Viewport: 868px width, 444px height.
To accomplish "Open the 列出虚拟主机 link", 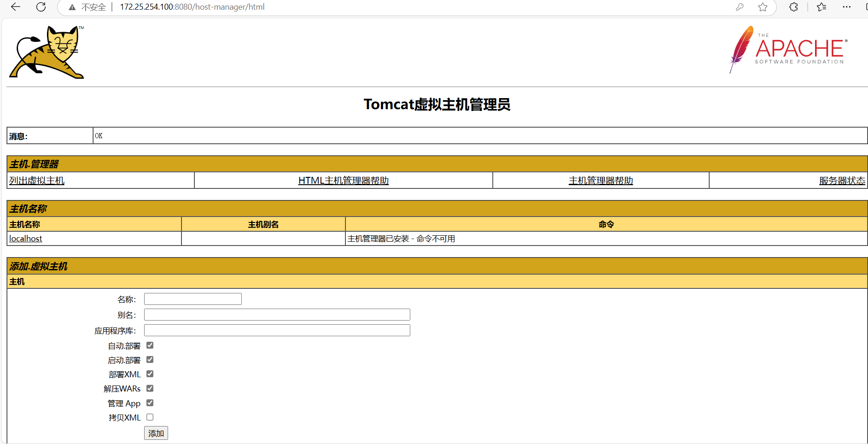I will click(x=37, y=181).
